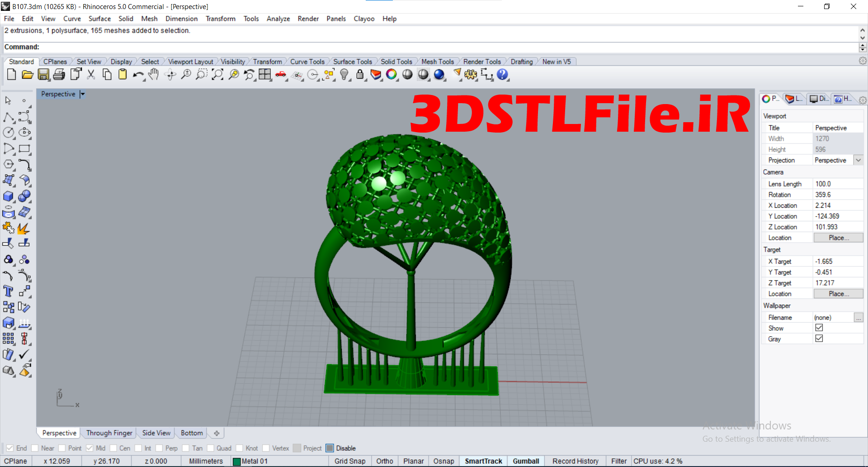Image resolution: width=868 pixels, height=467 pixels.
Task: Toggle Gumball in the status bar
Action: 526,461
